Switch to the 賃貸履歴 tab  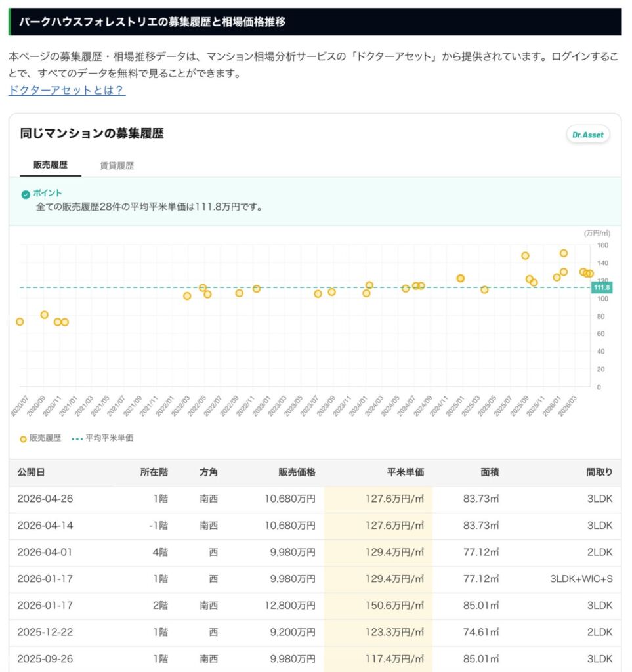click(x=117, y=166)
